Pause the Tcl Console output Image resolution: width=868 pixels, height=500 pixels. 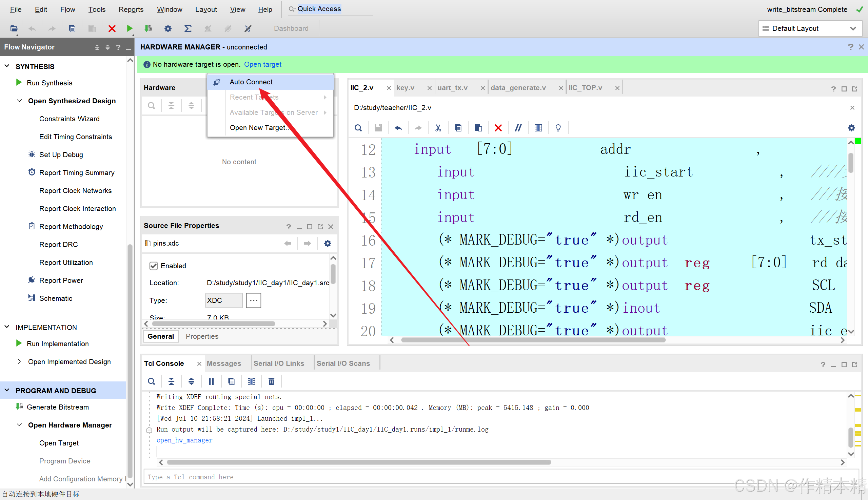(x=211, y=381)
